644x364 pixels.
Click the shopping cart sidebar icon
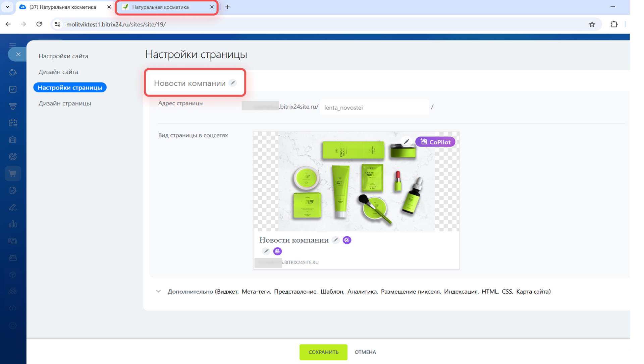(x=13, y=174)
